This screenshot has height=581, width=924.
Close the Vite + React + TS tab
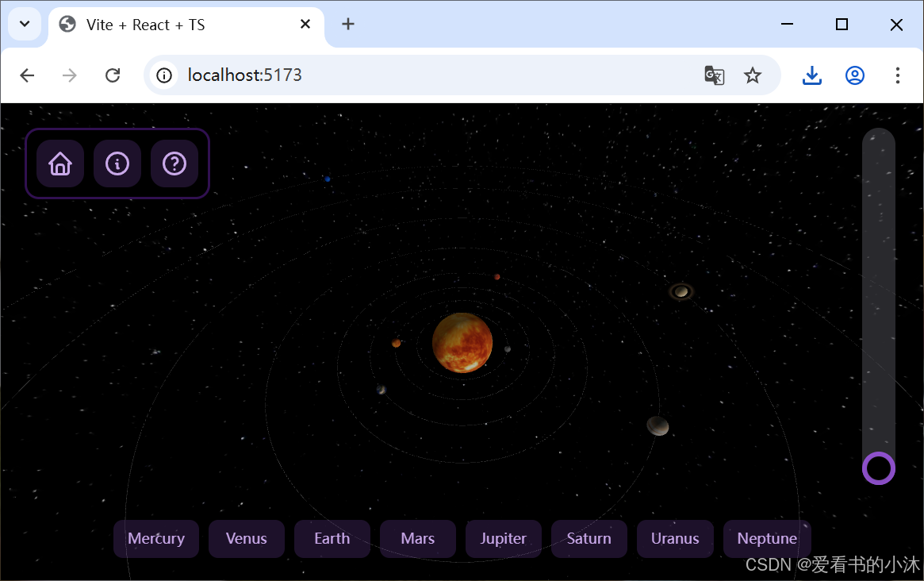(305, 24)
